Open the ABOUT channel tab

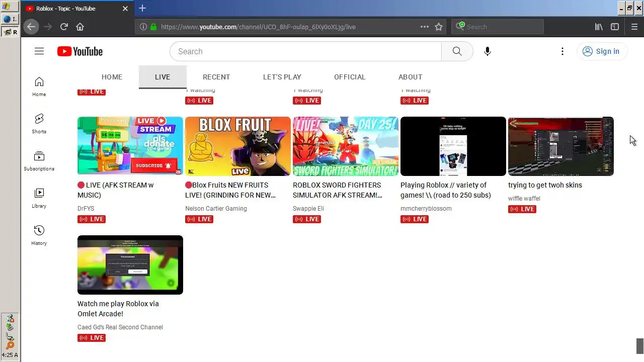411,77
